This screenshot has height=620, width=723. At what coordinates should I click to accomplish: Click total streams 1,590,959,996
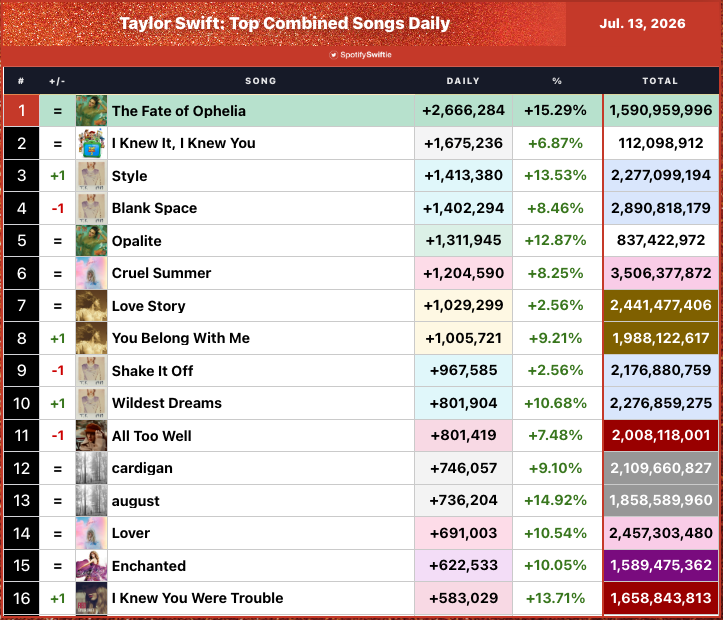tap(661, 111)
